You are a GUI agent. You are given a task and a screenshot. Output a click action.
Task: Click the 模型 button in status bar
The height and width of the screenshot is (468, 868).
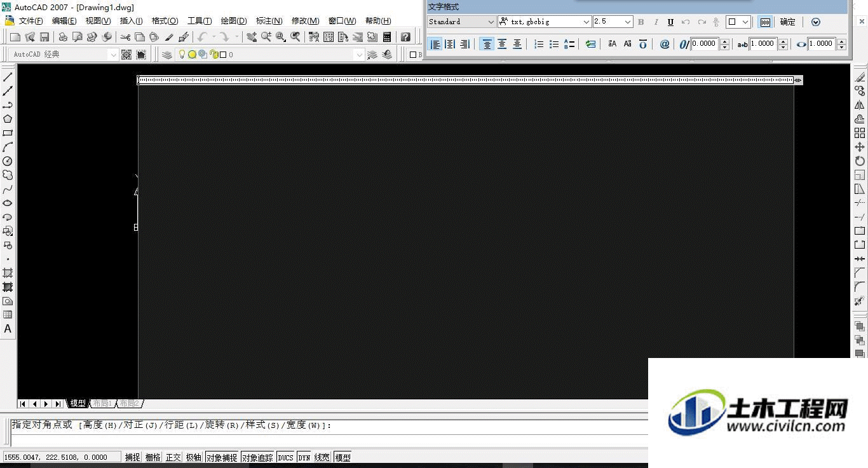[342, 457]
